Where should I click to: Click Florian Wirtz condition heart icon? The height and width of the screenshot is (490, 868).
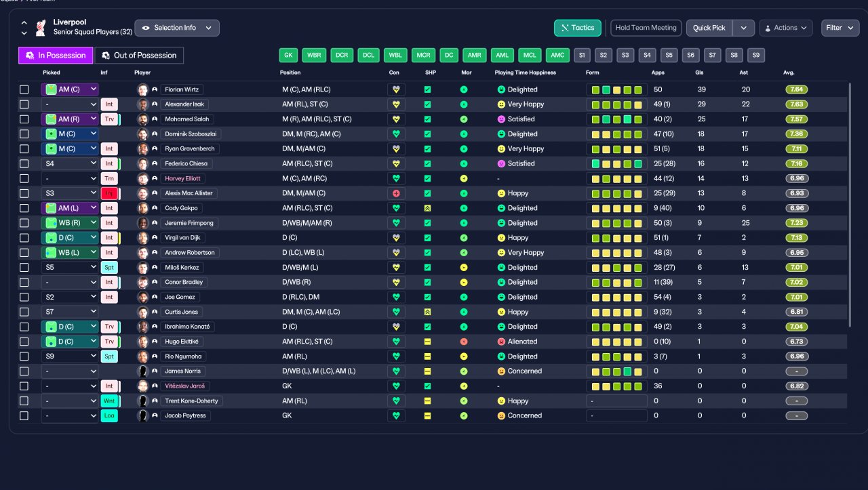396,89
